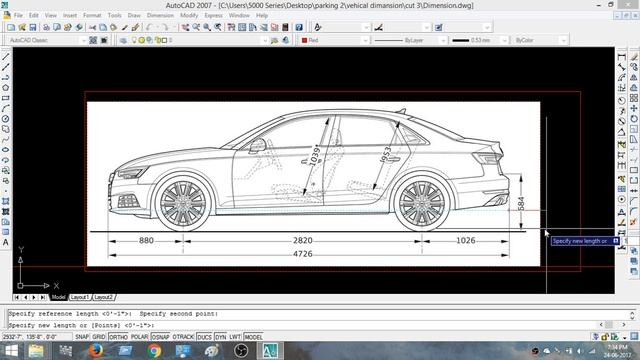This screenshot has width=640, height=360.
Task: Click the Rotate tool in the Modify toolbar
Action: point(633,119)
